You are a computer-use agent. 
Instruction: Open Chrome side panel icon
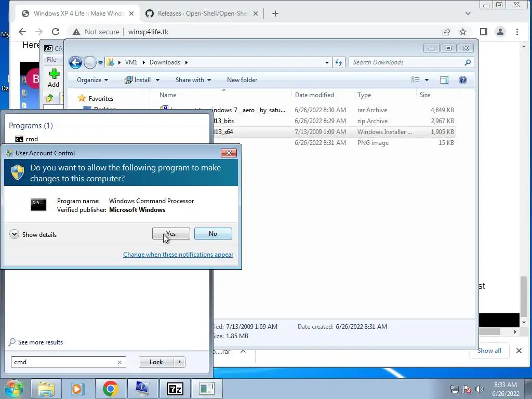click(x=484, y=32)
